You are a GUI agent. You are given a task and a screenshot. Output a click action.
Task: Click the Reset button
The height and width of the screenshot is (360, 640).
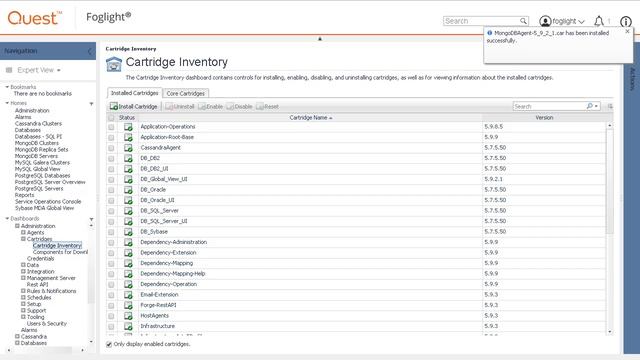pos(267,107)
